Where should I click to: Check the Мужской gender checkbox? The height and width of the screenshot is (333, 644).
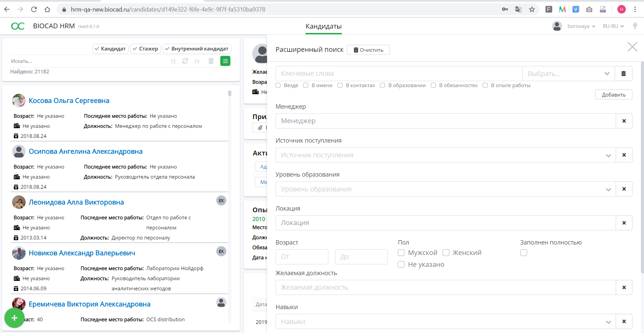[401, 253]
